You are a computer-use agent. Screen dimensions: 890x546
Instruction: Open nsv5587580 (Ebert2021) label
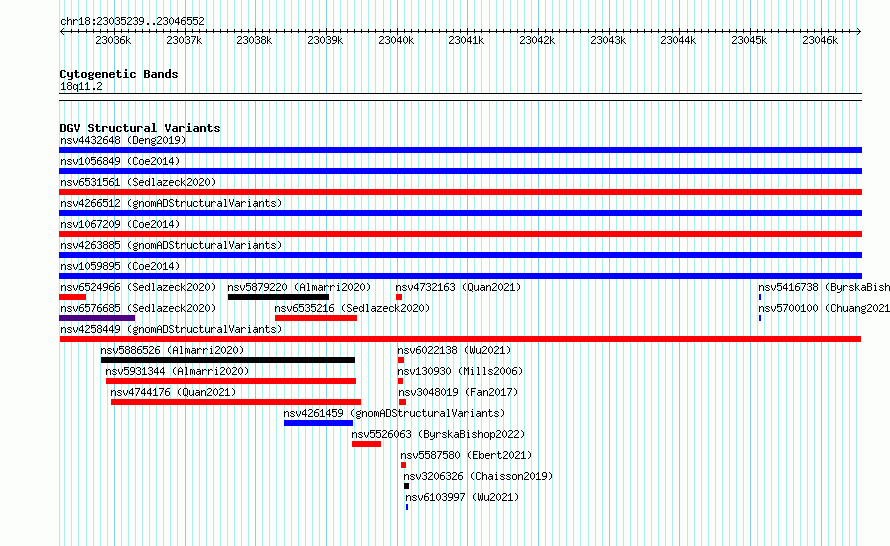click(x=466, y=455)
